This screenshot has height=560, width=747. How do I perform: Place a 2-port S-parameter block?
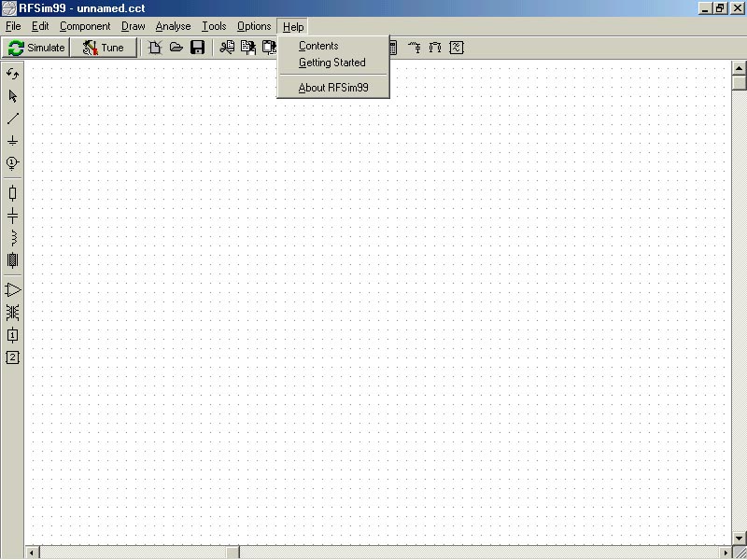[13, 357]
